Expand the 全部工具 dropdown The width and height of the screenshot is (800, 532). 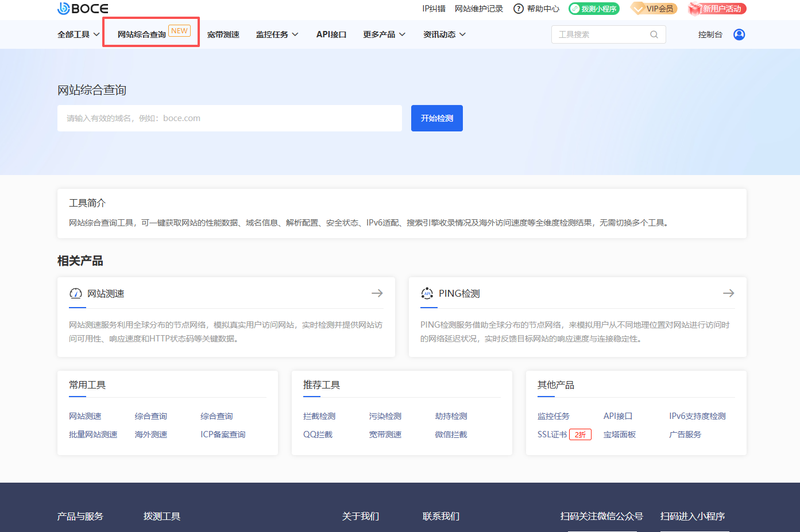tap(78, 34)
